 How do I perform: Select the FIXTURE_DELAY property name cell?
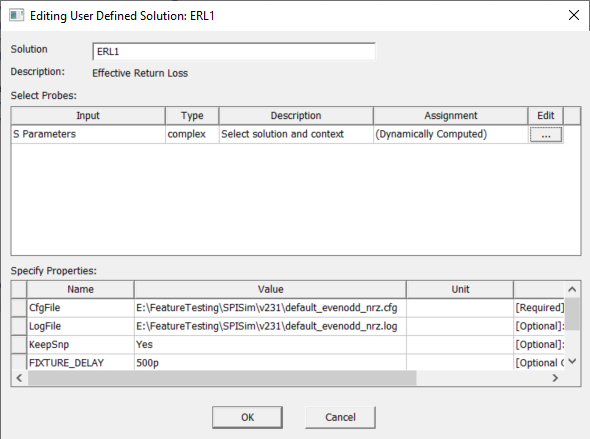click(80, 363)
